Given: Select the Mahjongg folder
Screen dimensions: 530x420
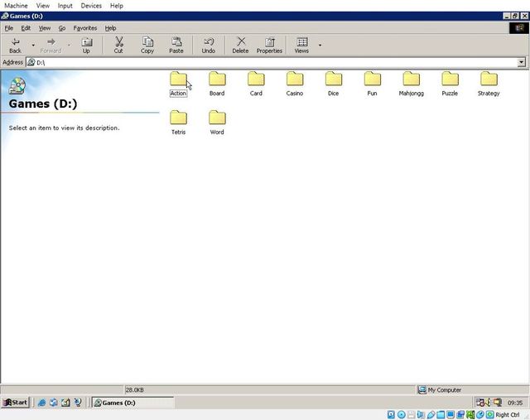Looking at the screenshot, I should 411,84.
